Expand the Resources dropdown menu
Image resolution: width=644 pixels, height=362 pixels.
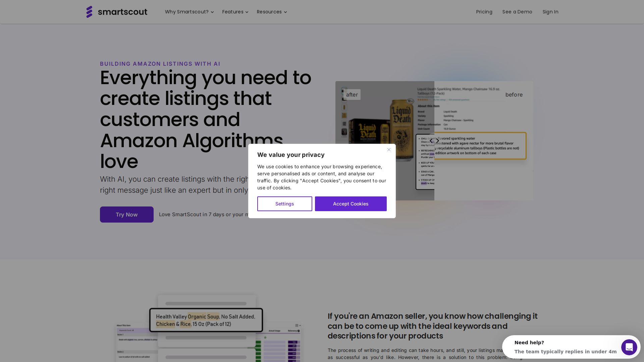[x=269, y=12]
